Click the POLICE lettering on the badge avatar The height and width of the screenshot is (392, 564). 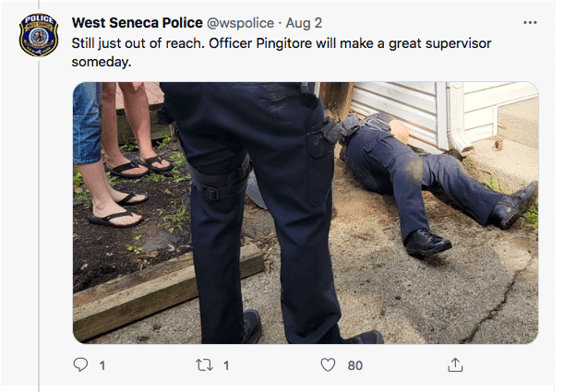(39, 18)
